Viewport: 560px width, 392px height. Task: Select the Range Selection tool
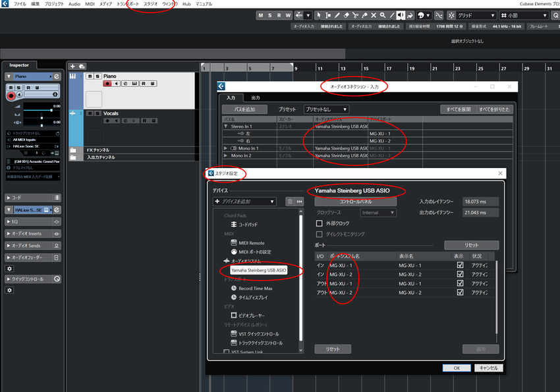(328, 15)
